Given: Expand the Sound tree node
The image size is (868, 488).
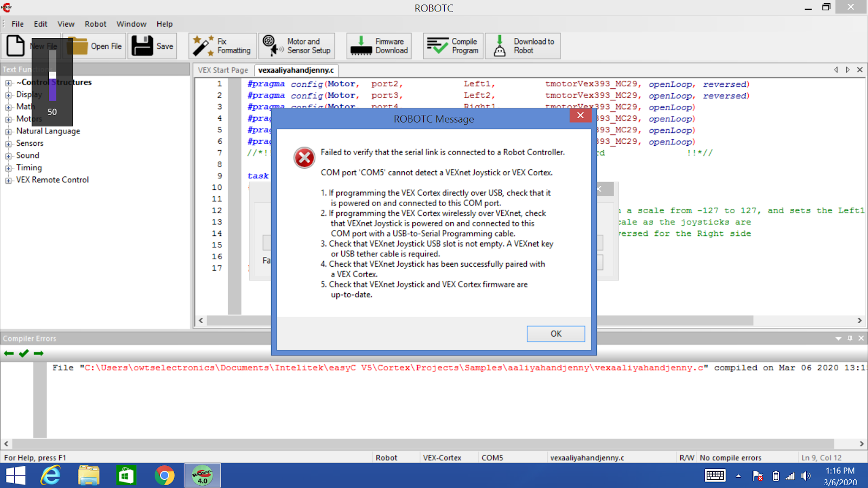Looking at the screenshot, I should click(x=9, y=156).
